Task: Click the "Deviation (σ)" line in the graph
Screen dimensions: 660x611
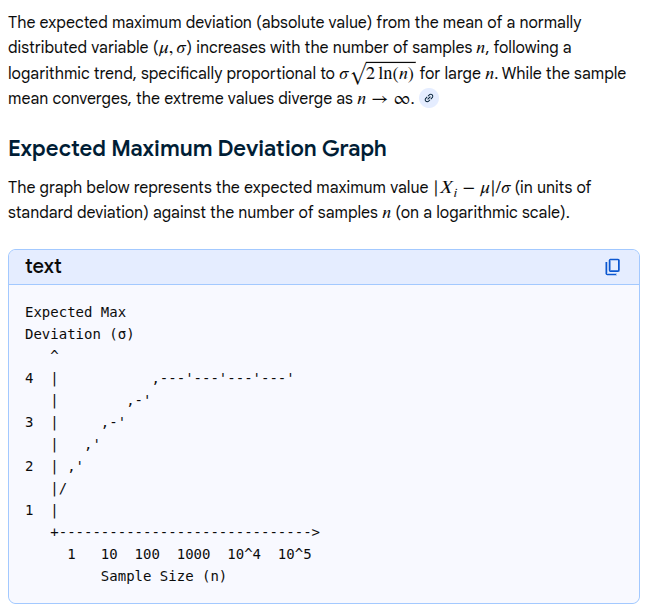Action: click(x=79, y=334)
